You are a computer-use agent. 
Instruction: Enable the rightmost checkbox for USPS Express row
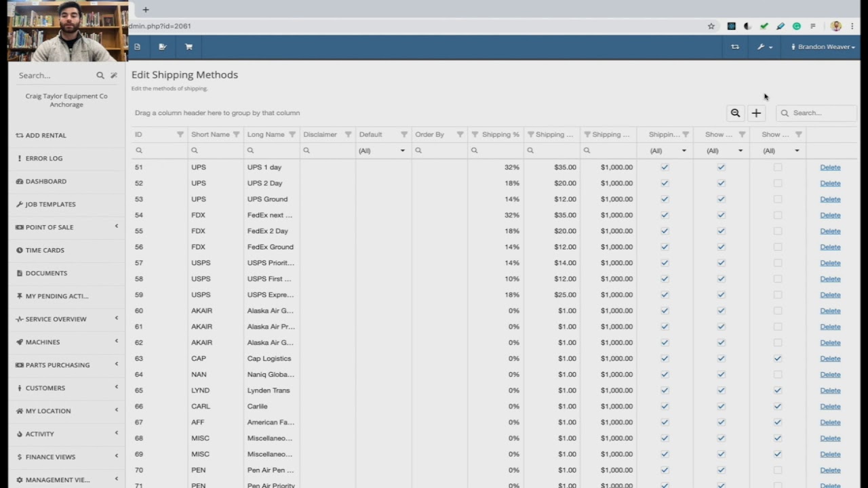click(x=777, y=294)
